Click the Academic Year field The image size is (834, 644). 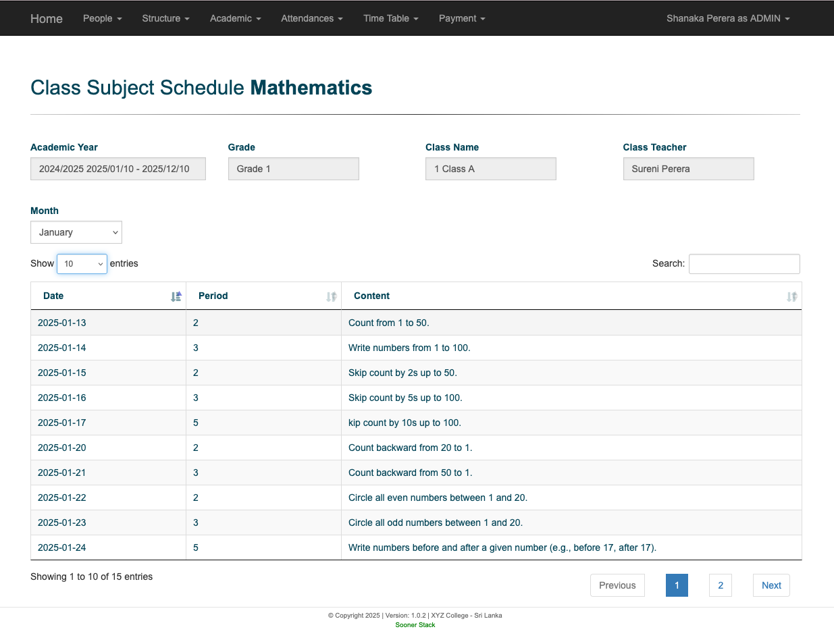(x=118, y=169)
